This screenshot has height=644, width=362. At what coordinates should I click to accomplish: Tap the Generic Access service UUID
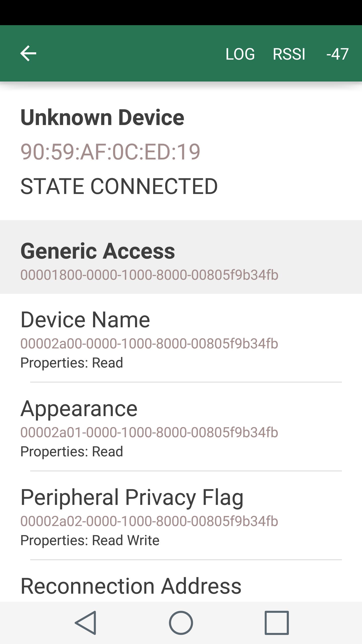pyautogui.click(x=149, y=275)
